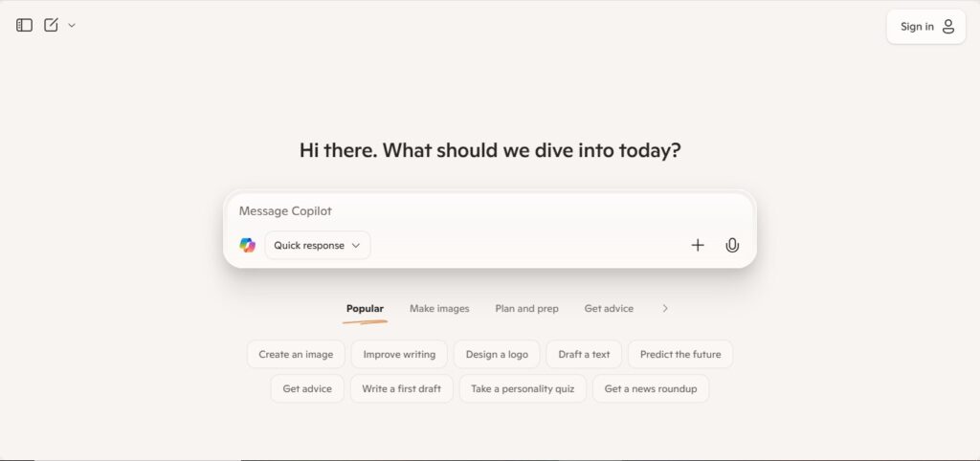
Task: Pick the Design a logo suggestion
Action: click(497, 354)
